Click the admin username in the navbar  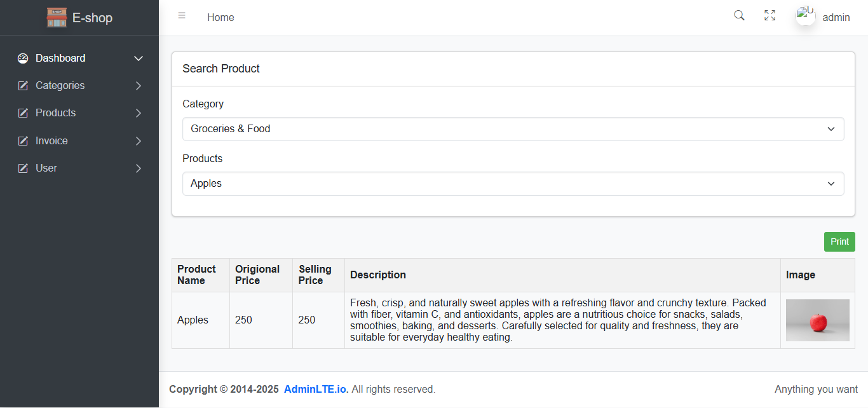pos(836,18)
